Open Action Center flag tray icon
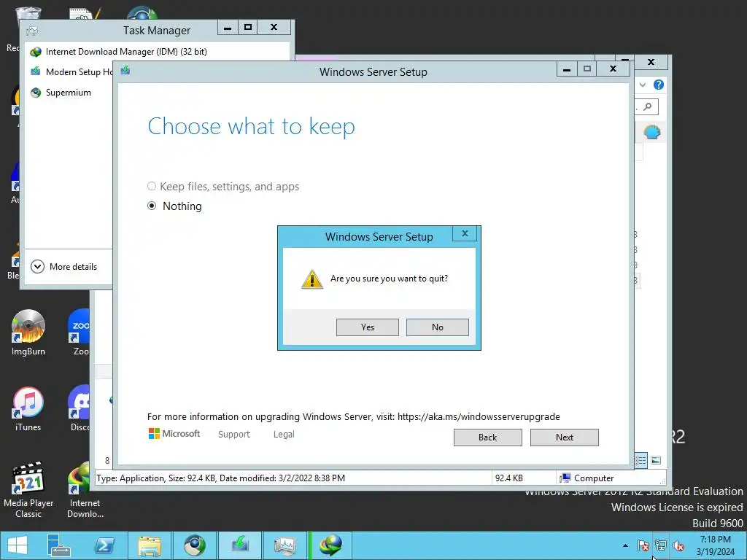 point(643,545)
